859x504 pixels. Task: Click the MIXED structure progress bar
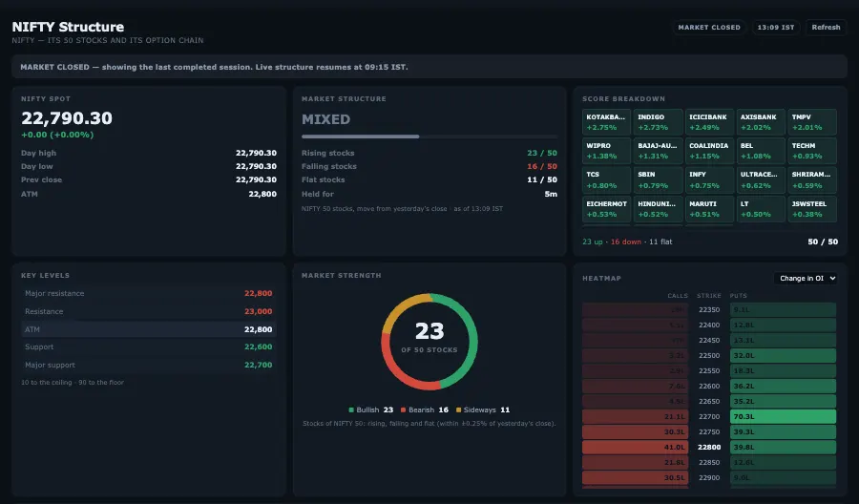click(429, 136)
